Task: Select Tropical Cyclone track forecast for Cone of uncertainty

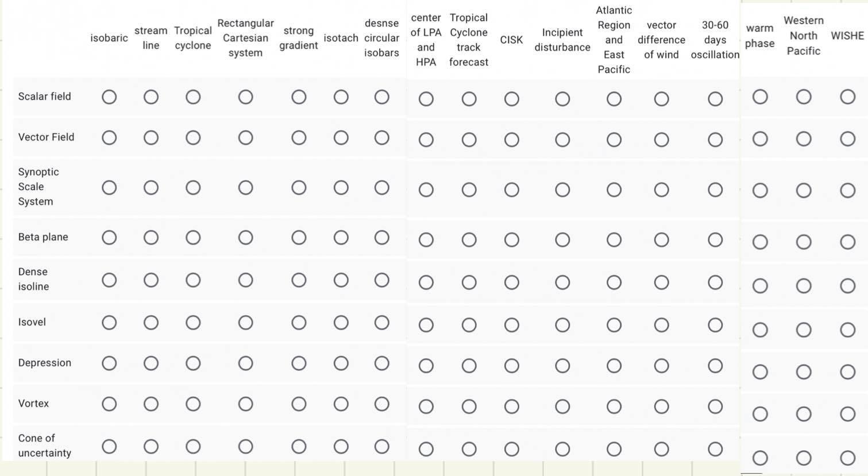Action: click(x=469, y=449)
